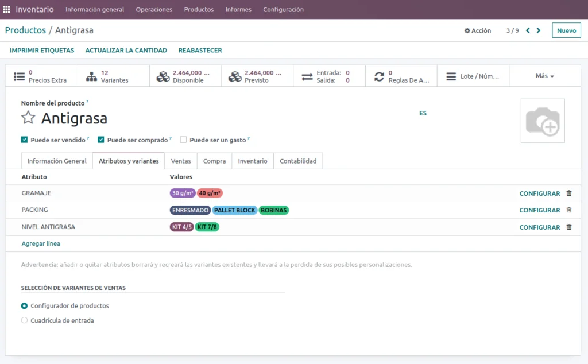Remove PACKING attribute using trash icon
The image size is (588, 364).
point(569,210)
